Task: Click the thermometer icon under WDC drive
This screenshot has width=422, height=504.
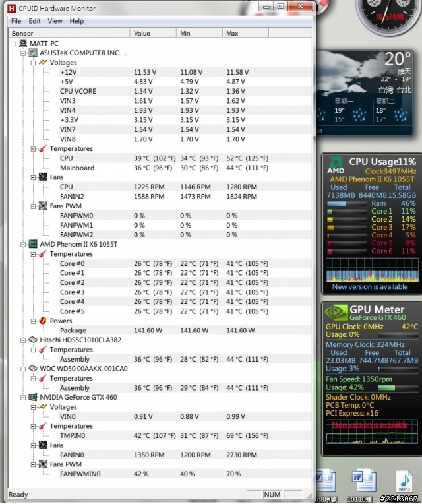Action: 43,378
